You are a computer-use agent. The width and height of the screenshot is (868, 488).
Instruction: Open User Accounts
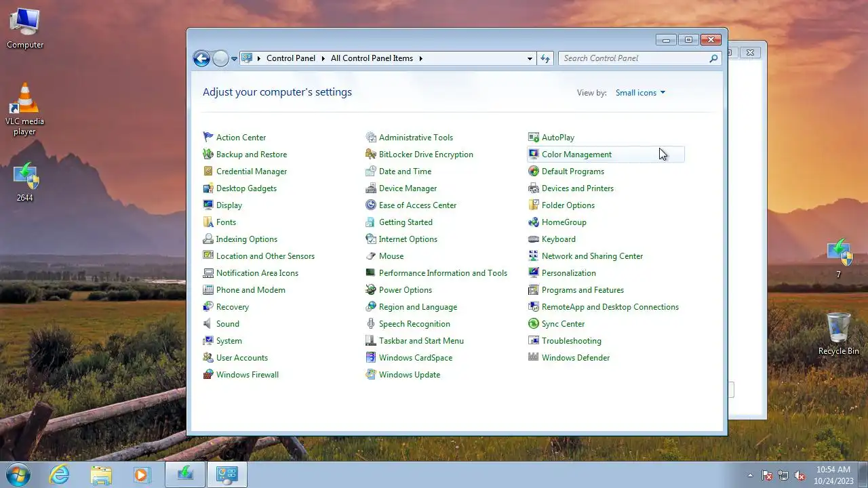(241, 357)
